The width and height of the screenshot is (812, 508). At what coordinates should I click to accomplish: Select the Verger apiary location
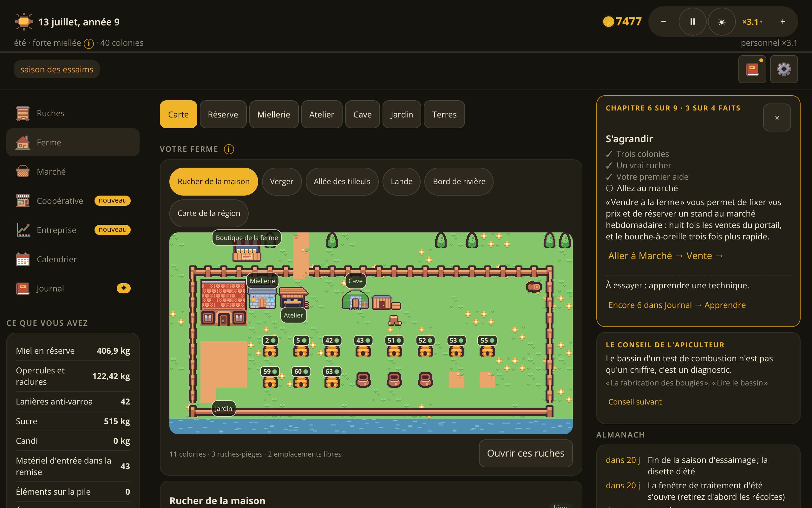pos(282,181)
